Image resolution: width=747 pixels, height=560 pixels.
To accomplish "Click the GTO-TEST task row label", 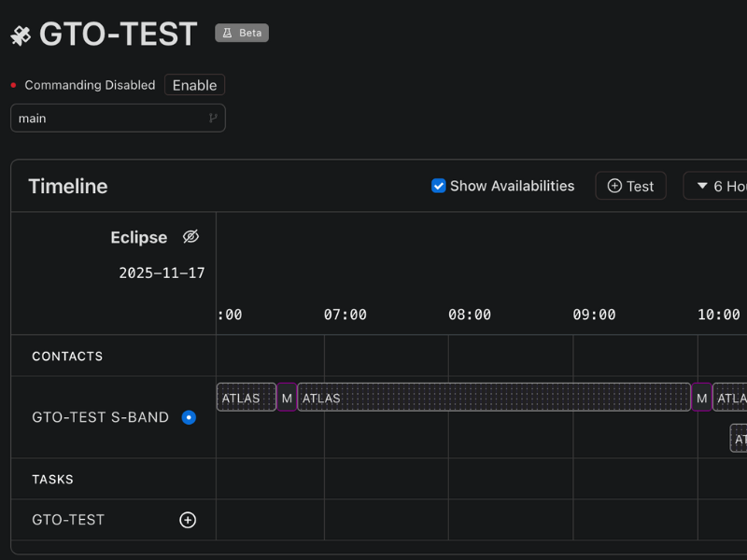I will tap(68, 520).
